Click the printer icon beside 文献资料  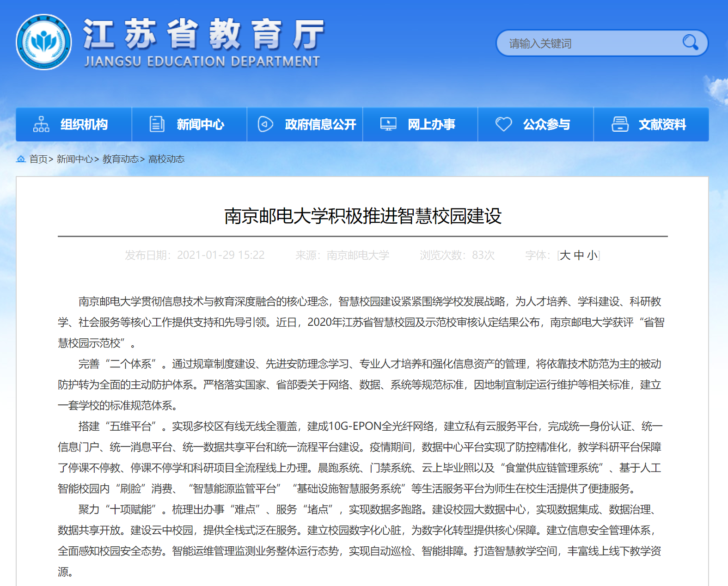620,124
